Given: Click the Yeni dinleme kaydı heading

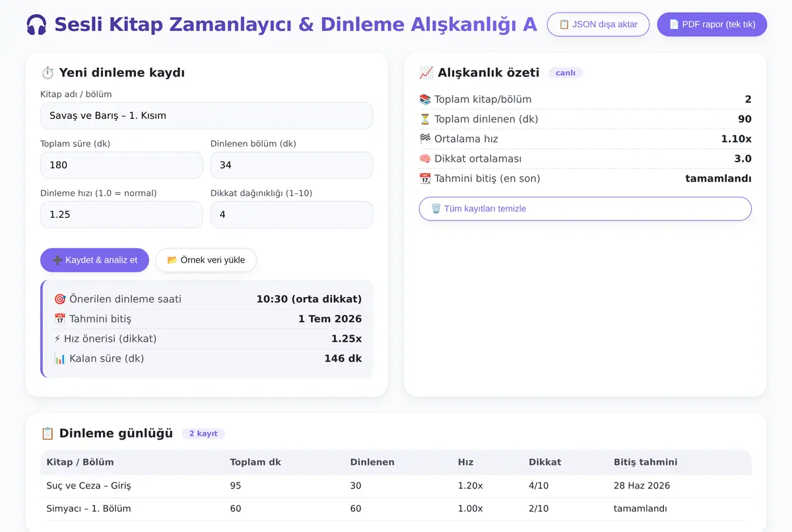Looking at the screenshot, I should [x=122, y=73].
